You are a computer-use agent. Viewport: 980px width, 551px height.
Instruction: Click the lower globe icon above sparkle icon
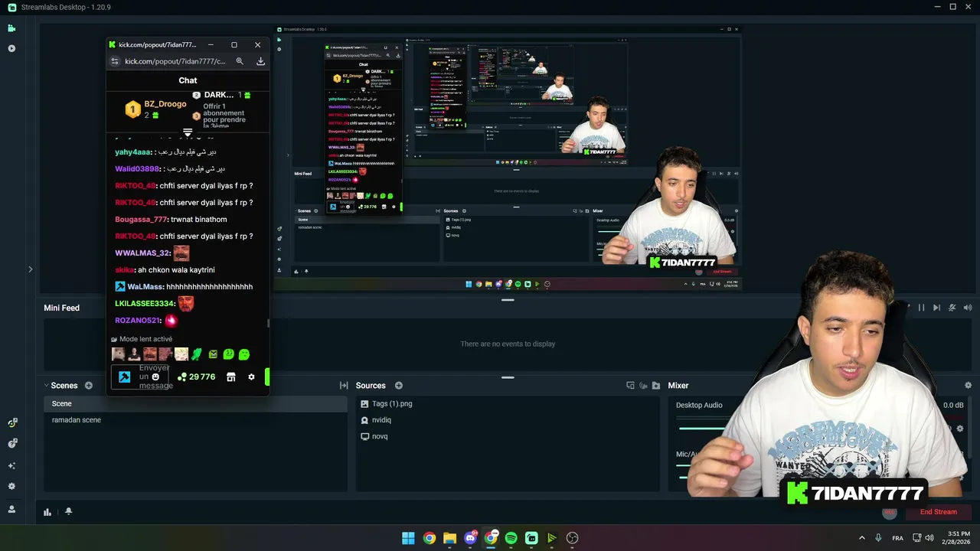click(12, 443)
